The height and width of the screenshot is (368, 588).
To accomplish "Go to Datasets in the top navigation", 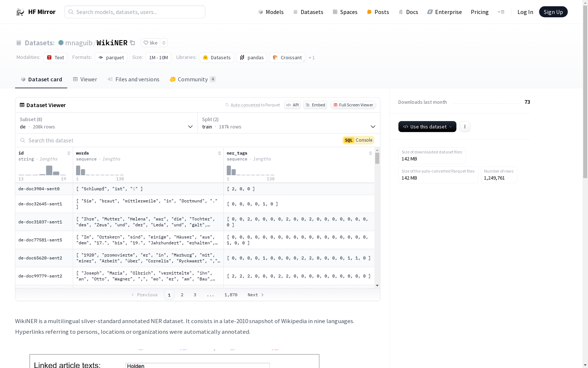I will (308, 12).
